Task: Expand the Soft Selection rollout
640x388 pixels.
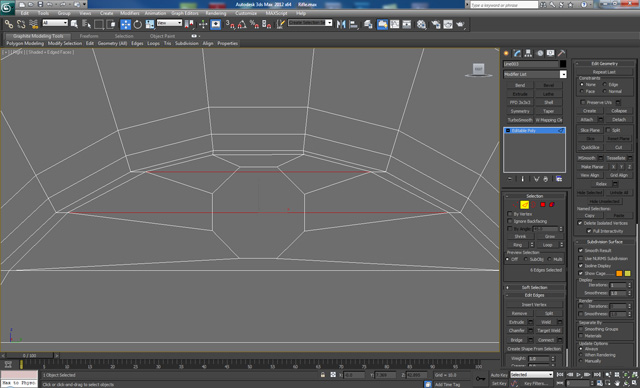Action: (x=534, y=288)
